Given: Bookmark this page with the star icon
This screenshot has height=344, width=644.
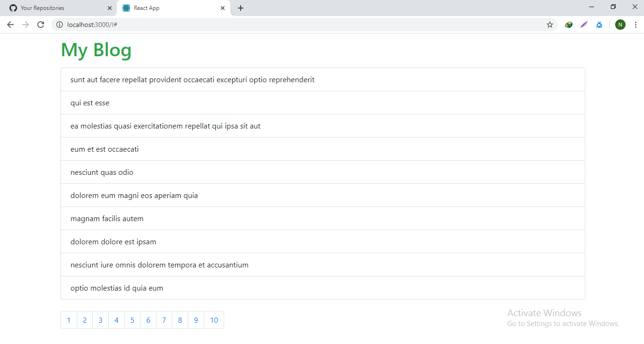Looking at the screenshot, I should point(550,24).
